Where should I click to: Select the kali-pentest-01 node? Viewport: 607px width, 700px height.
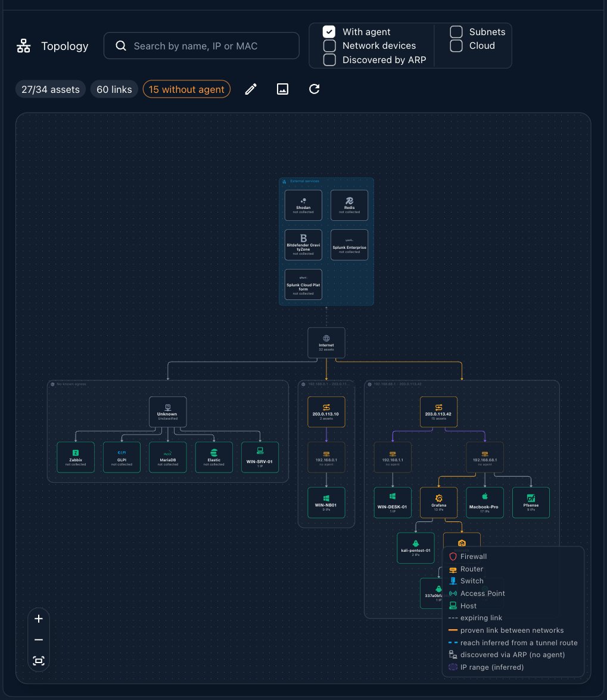point(416,548)
